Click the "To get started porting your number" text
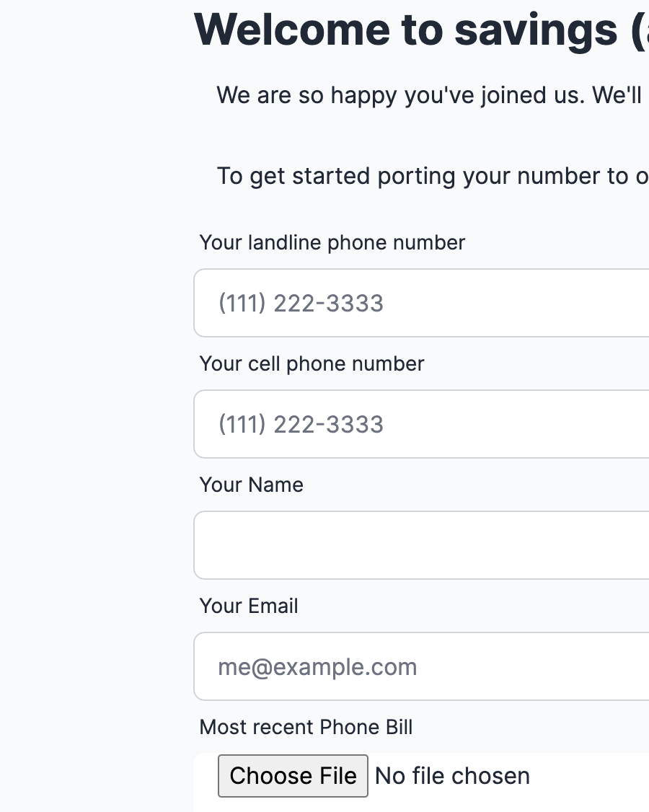649x812 pixels. pos(432,176)
